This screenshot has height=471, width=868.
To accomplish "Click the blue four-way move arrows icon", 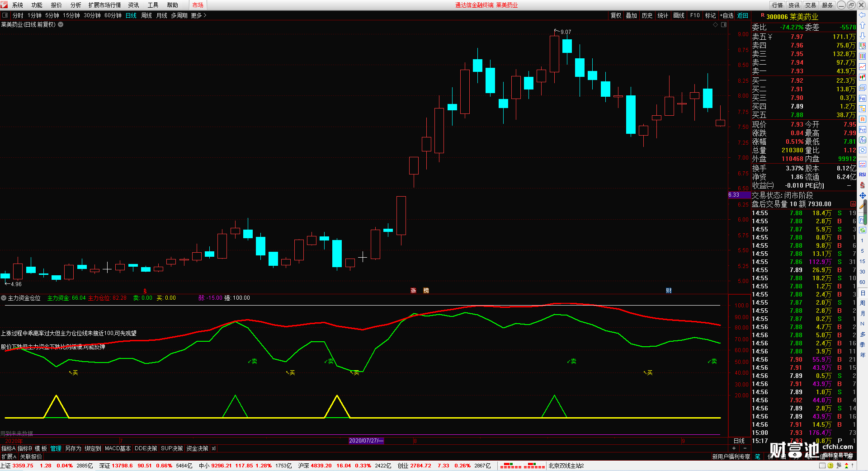I will (863, 195).
